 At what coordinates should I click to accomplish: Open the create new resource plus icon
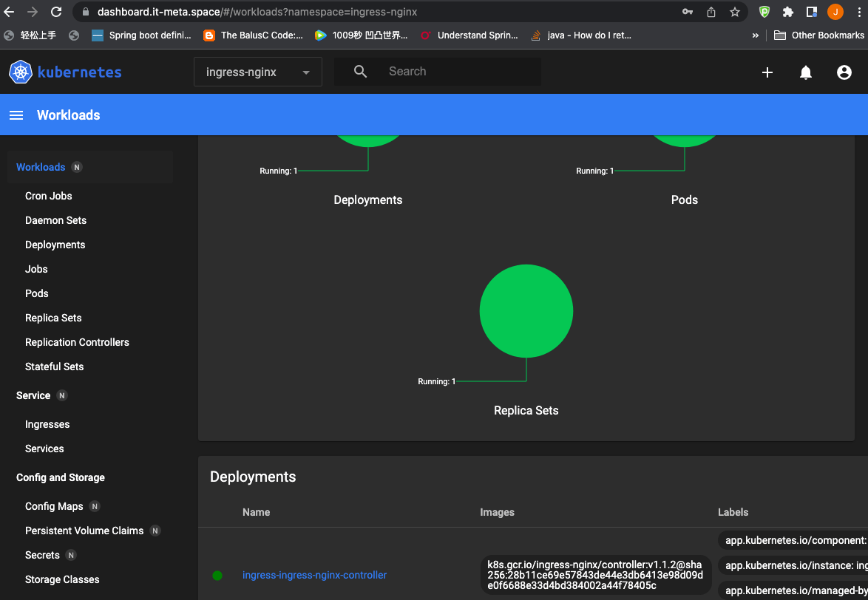tap(767, 72)
